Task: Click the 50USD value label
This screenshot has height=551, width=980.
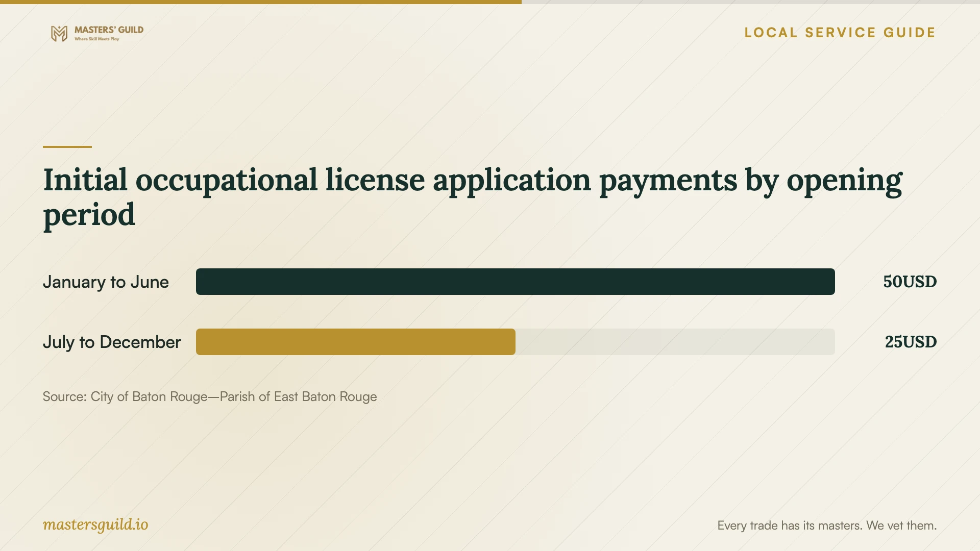Action: (910, 282)
